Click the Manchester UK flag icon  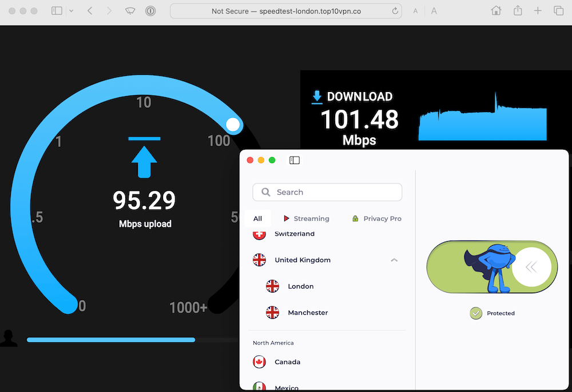(272, 313)
